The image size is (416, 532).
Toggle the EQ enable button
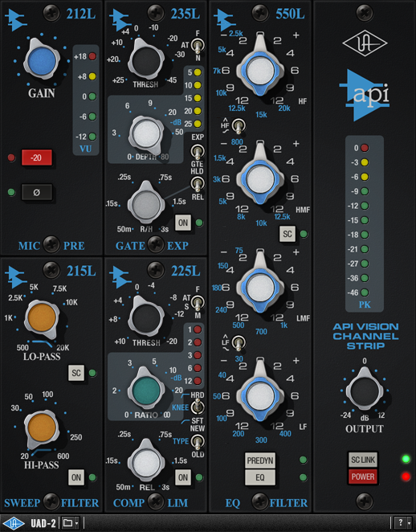(260, 477)
